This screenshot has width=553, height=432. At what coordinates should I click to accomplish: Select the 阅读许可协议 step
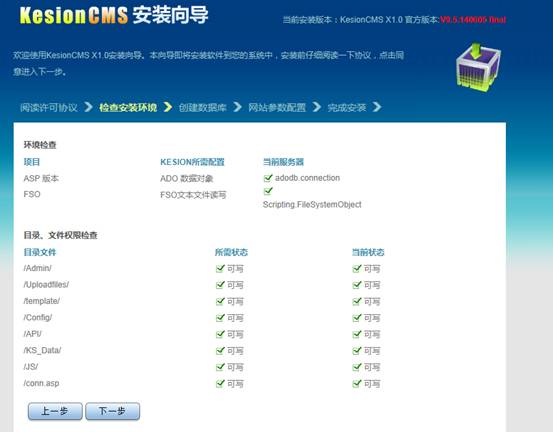pyautogui.click(x=49, y=107)
